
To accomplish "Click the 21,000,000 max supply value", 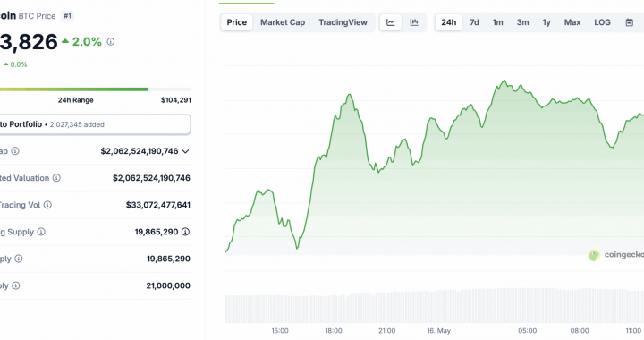I will [x=168, y=285].
